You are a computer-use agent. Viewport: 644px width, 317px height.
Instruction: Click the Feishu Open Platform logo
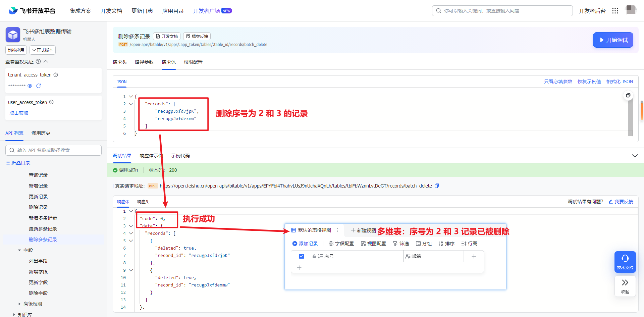pos(32,11)
